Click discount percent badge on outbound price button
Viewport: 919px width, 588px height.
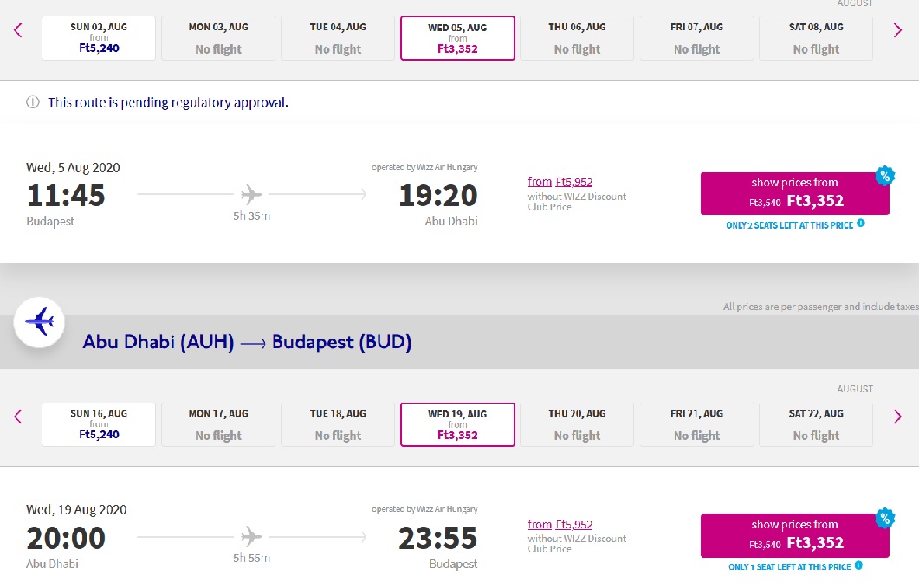884,176
